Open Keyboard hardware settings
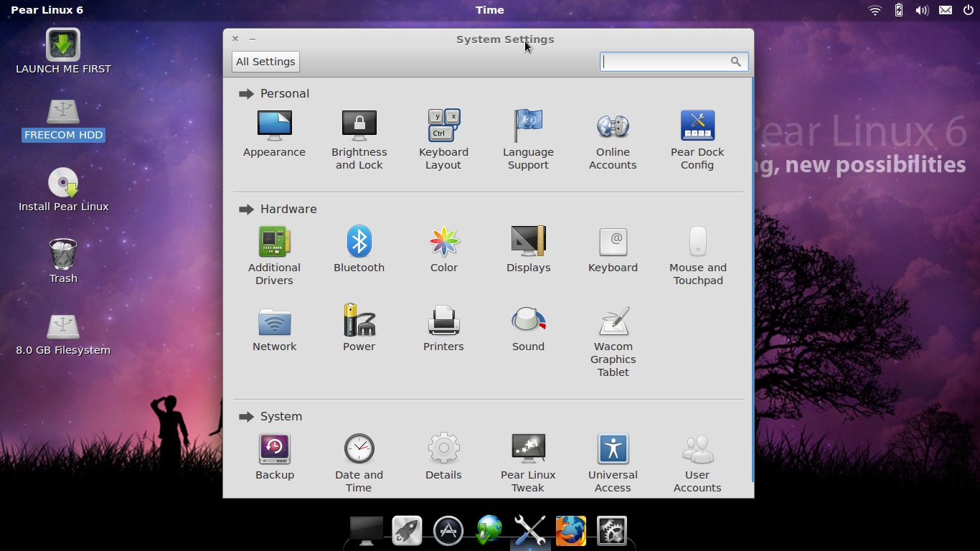980x551 pixels. point(613,249)
